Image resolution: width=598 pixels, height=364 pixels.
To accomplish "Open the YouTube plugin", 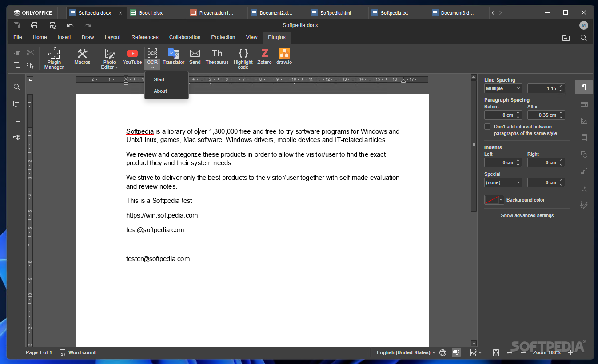I will pyautogui.click(x=132, y=56).
